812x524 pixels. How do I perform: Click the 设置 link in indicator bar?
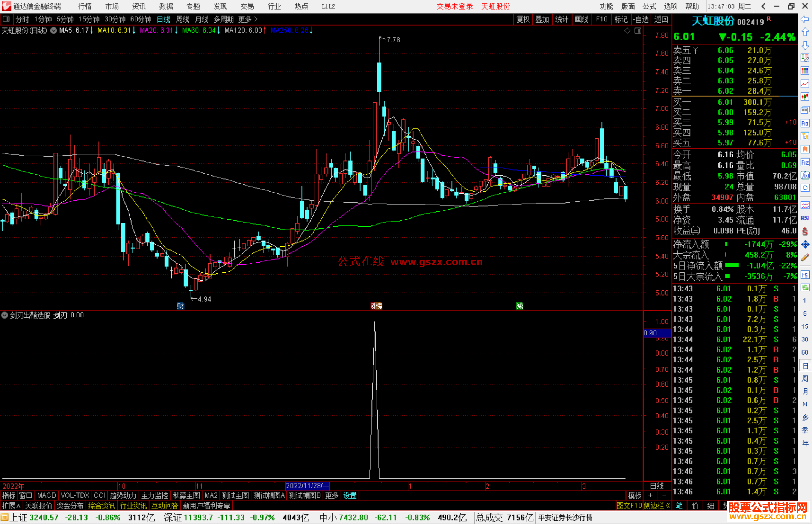pyautogui.click(x=350, y=495)
